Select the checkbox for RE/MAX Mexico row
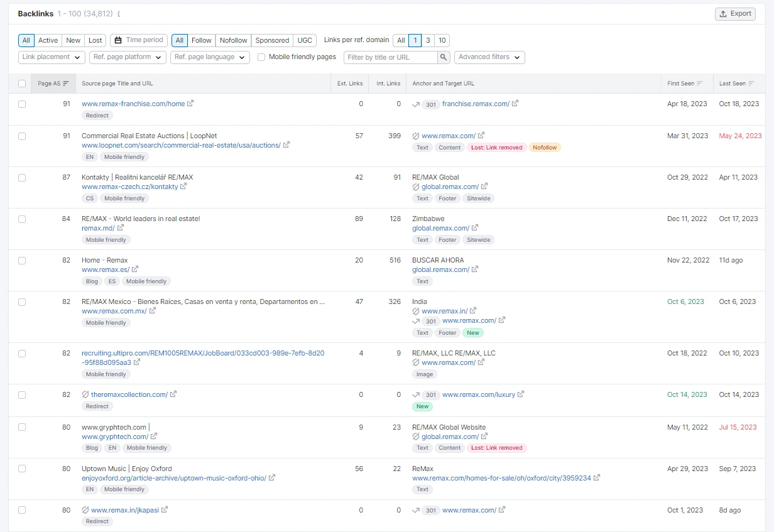 (x=22, y=302)
